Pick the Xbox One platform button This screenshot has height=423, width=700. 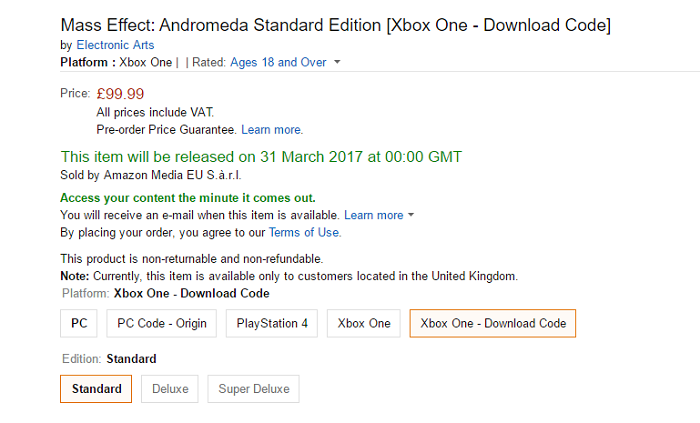pyautogui.click(x=364, y=323)
